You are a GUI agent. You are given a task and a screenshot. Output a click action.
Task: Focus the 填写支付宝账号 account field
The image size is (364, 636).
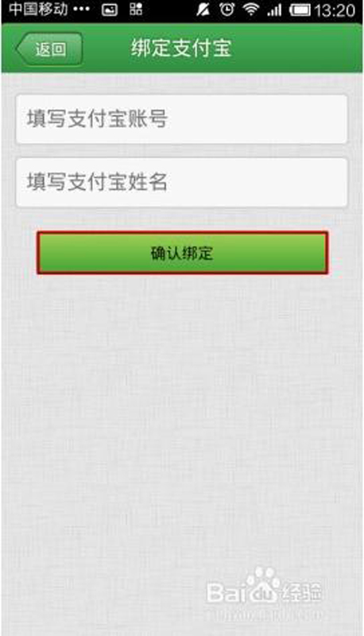(181, 118)
